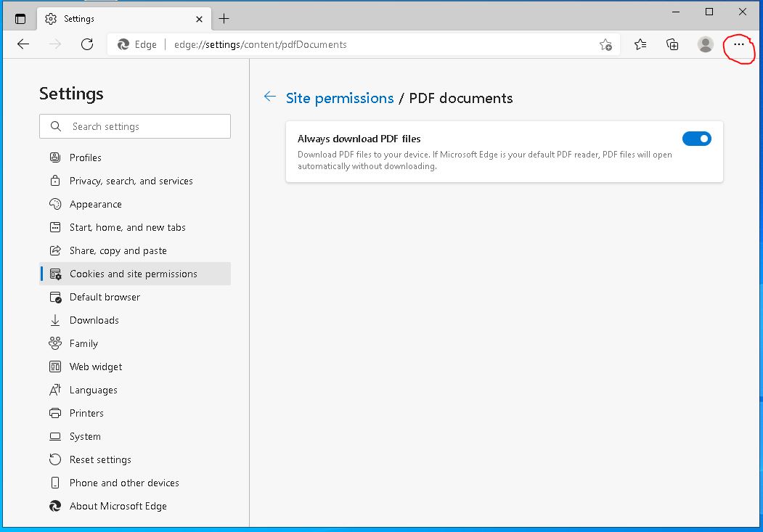Select Web widget settings
Screen dimensions: 763x532
tap(135, 367)
